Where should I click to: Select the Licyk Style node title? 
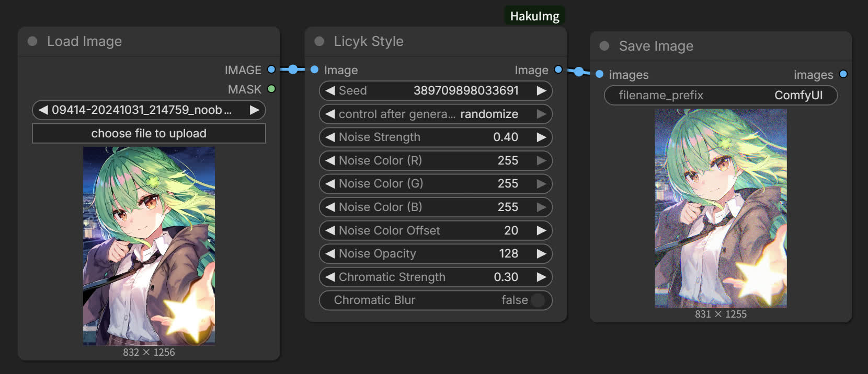pos(369,41)
